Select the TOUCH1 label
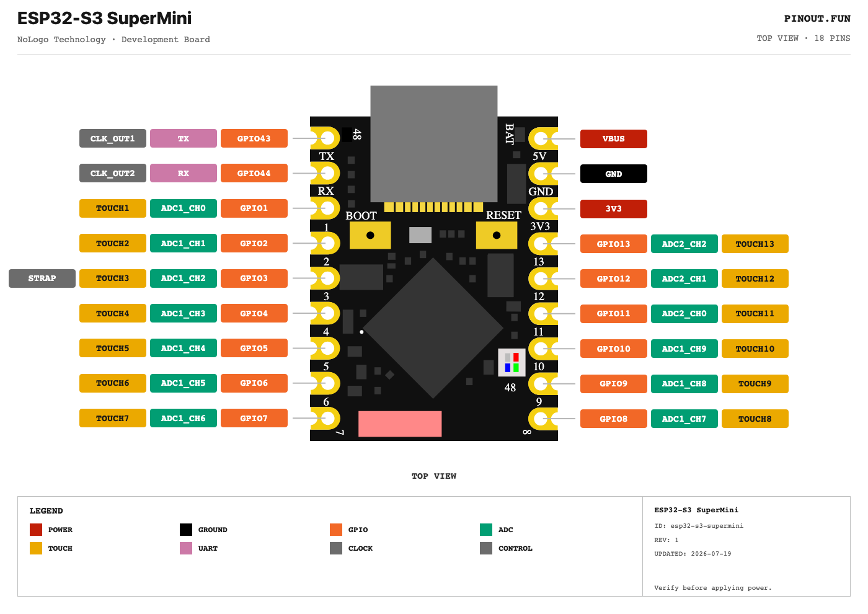Screen dimensions: 868x614 (113, 208)
